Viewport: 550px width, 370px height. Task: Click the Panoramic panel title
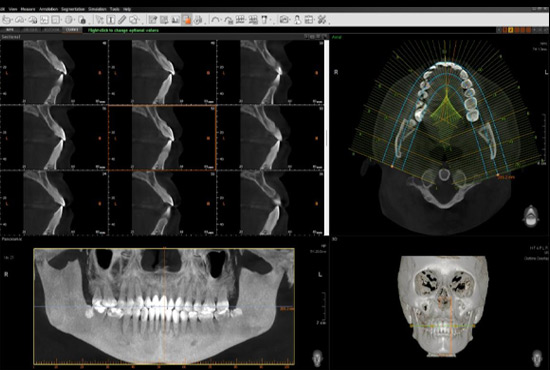pyautogui.click(x=12, y=239)
